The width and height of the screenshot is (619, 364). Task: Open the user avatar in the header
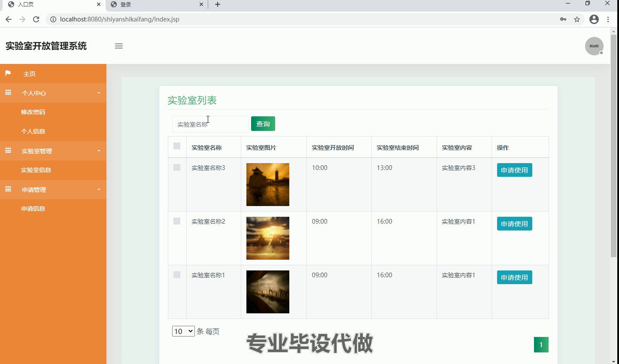coord(594,46)
